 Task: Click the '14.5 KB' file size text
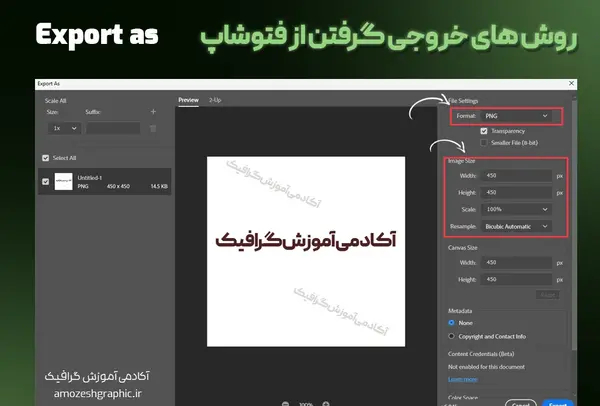[159, 186]
